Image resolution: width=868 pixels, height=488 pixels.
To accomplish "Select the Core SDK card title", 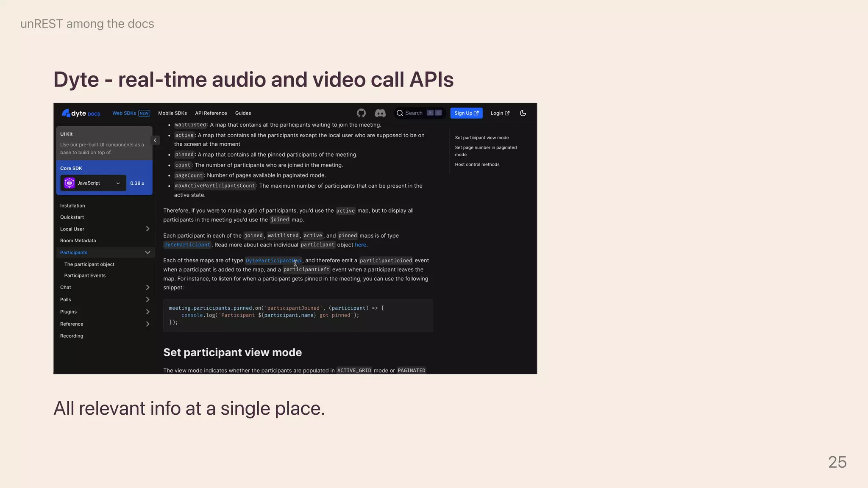I will [71, 168].
